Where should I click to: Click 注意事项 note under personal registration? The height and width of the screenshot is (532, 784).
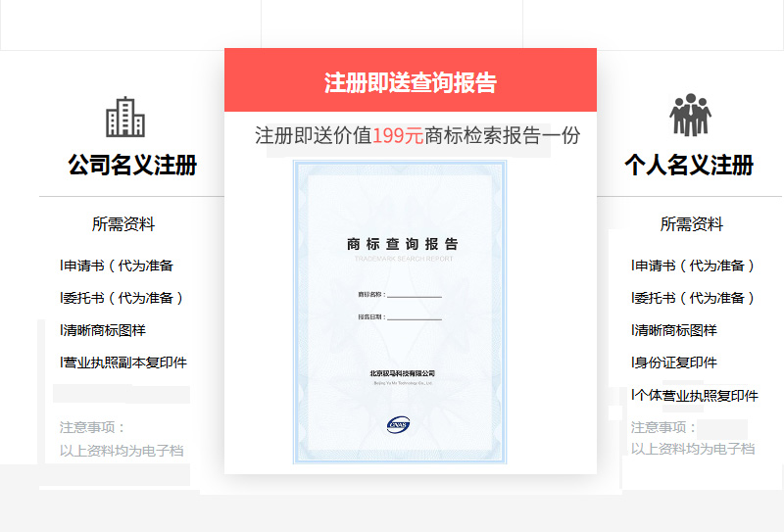(x=663, y=428)
